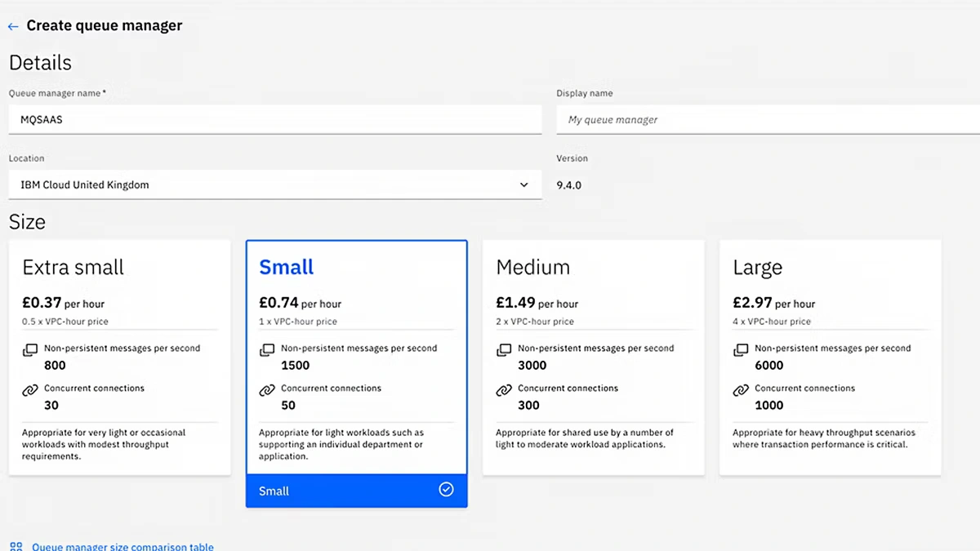Viewport: 980px width, 551px height.
Task: Toggle the checkmark on the selected Small tile
Action: [446, 490]
